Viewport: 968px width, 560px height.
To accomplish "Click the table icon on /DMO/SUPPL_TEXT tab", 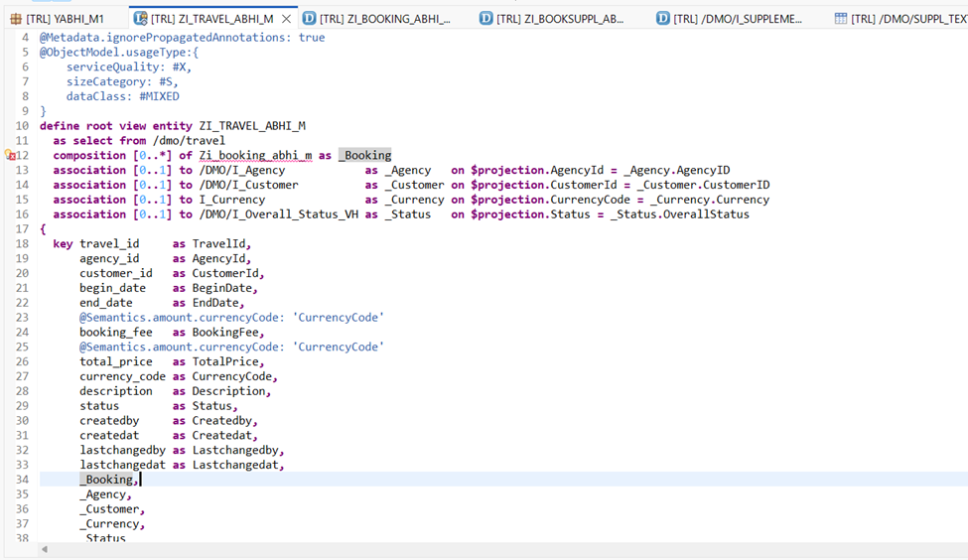I will coord(840,19).
